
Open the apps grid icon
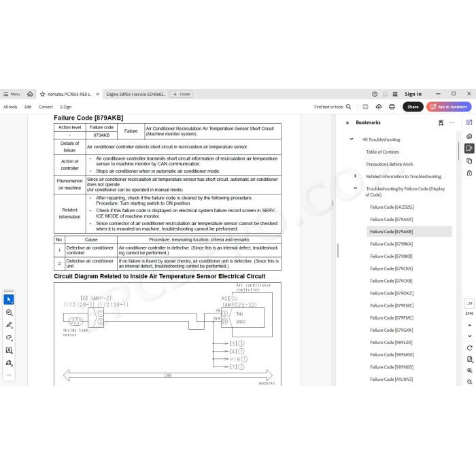[395, 94]
